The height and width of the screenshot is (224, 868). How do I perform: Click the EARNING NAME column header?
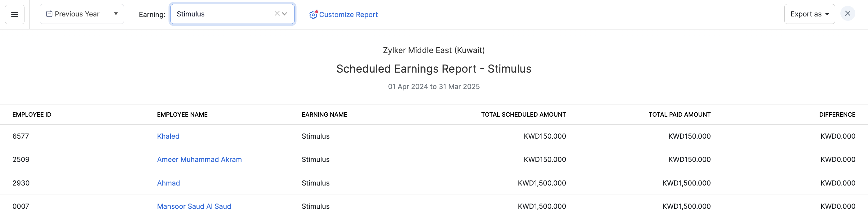tap(325, 114)
